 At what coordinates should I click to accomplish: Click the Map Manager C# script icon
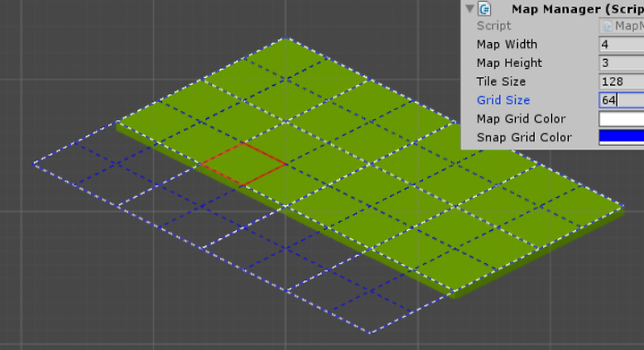tap(485, 9)
